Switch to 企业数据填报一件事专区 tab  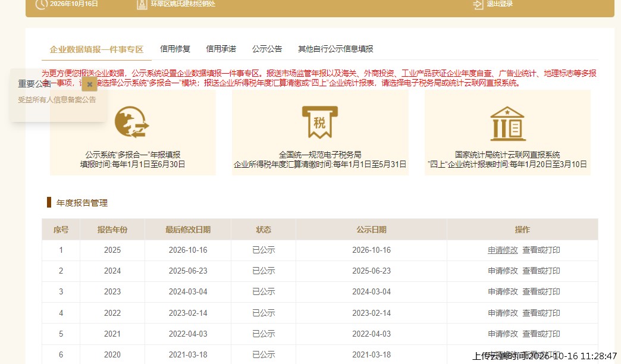pyautogui.click(x=96, y=49)
